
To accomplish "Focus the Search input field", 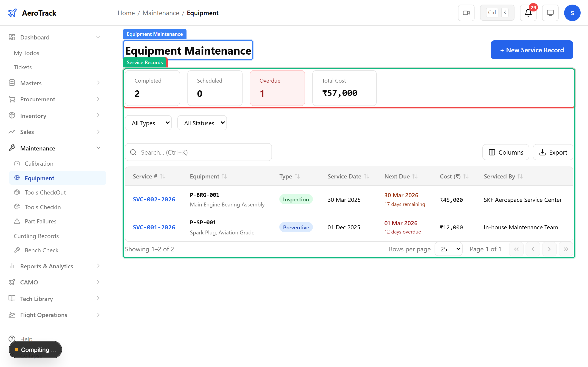I will point(202,153).
